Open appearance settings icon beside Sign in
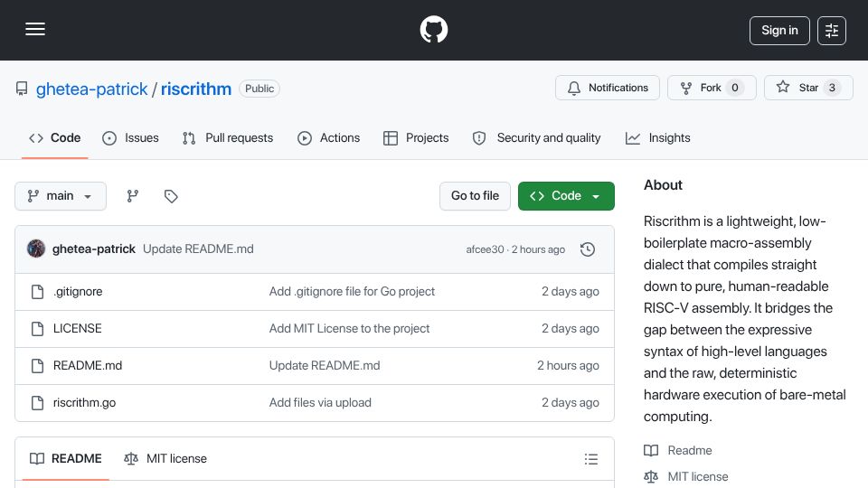 [832, 31]
